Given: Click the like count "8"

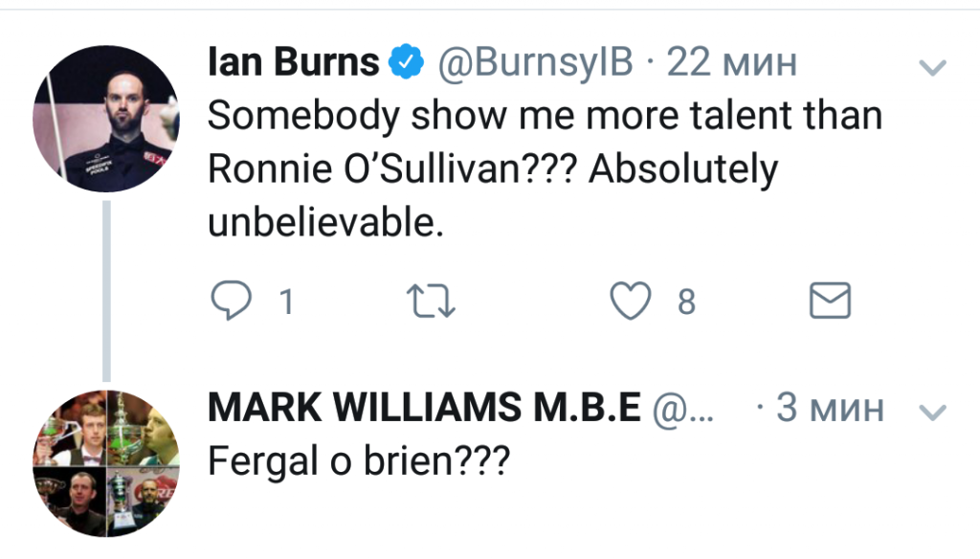Looking at the screenshot, I should coord(685,303).
